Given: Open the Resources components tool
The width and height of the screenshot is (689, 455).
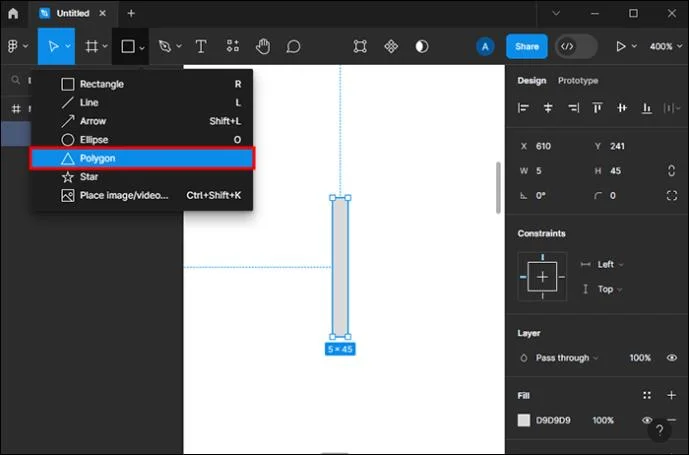Looking at the screenshot, I should click(x=232, y=46).
